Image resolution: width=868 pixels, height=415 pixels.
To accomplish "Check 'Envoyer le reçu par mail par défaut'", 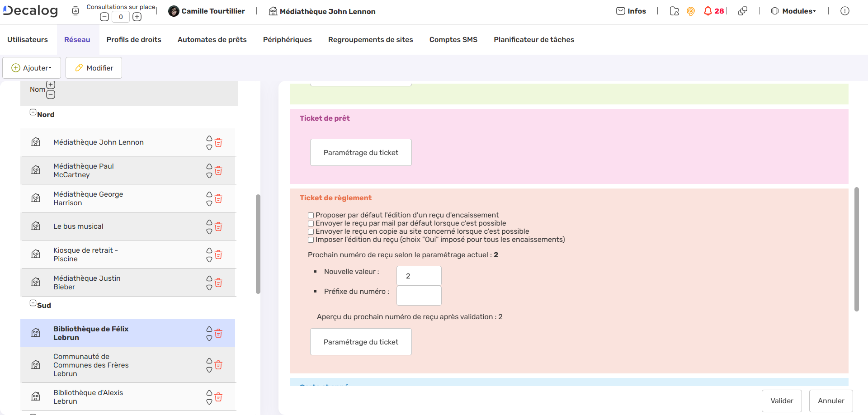I will (x=311, y=223).
